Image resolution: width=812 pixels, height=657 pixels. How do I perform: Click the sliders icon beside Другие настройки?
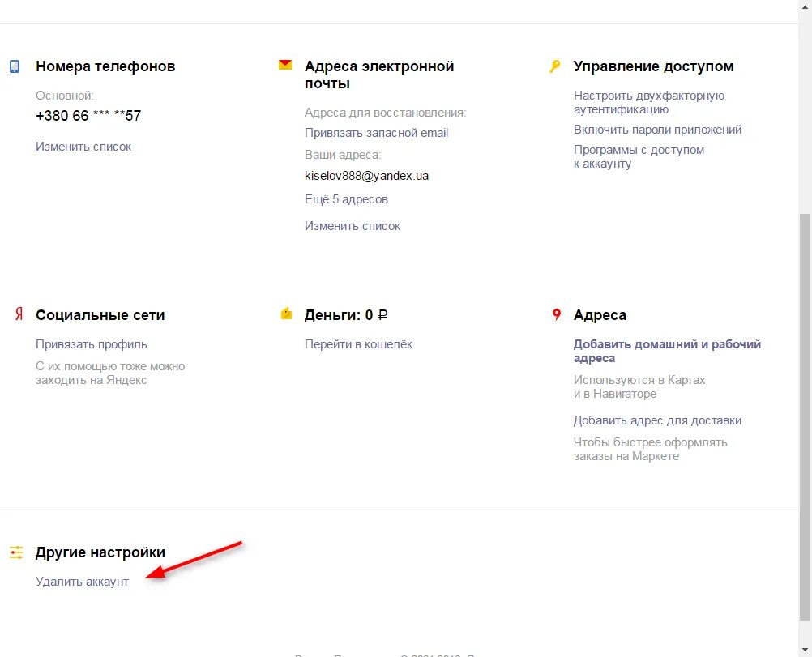(16, 552)
